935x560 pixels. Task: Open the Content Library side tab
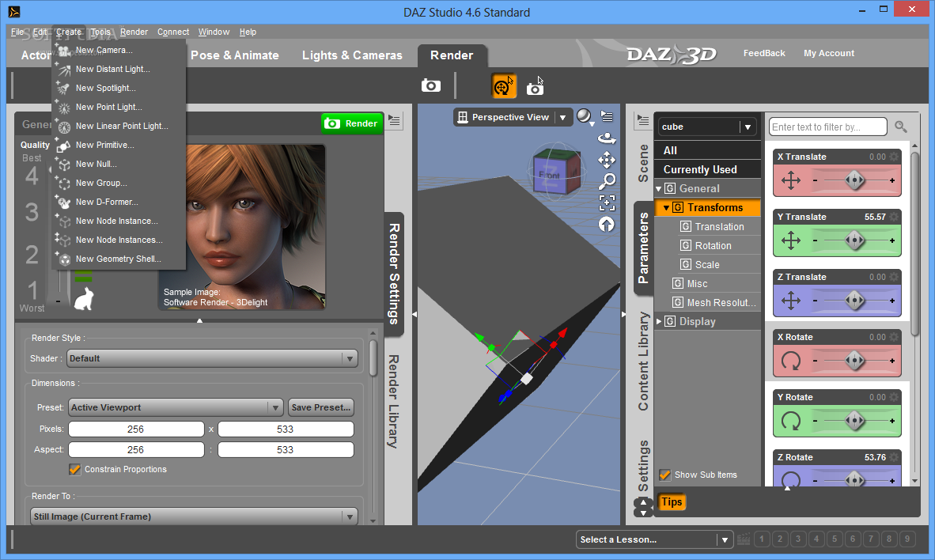point(643,361)
